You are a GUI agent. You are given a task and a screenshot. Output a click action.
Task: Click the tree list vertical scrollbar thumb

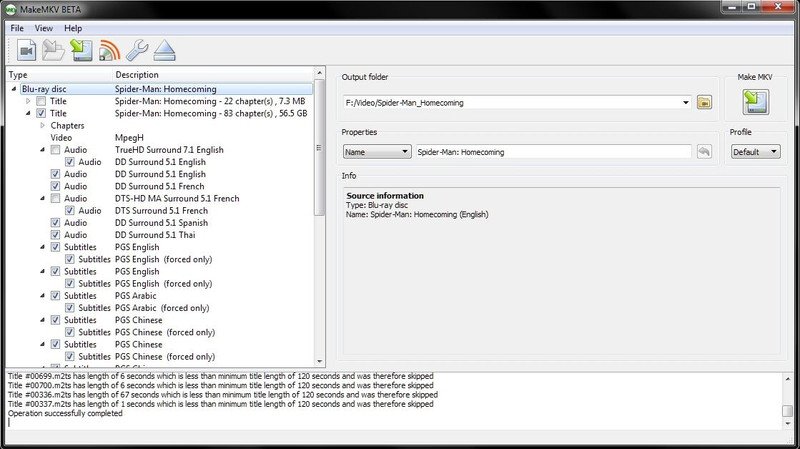tap(319, 147)
